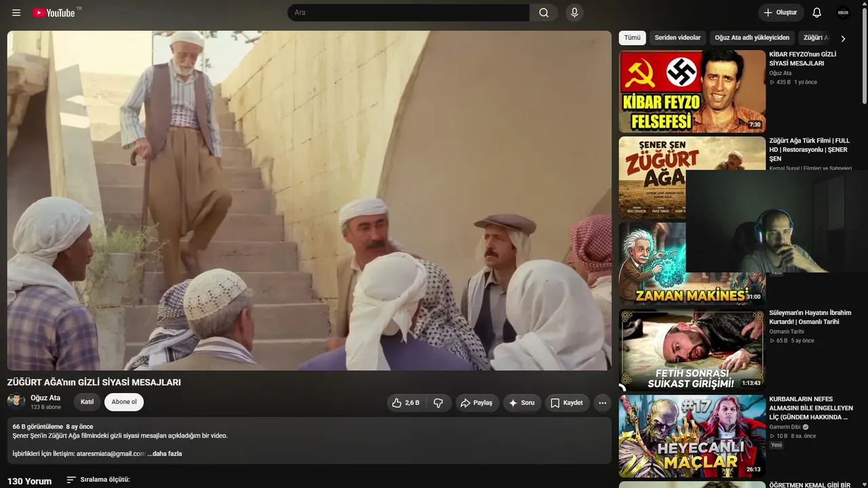Screen dimensions: 868x488
Task: Start voice search with the microphone
Action: click(574, 13)
